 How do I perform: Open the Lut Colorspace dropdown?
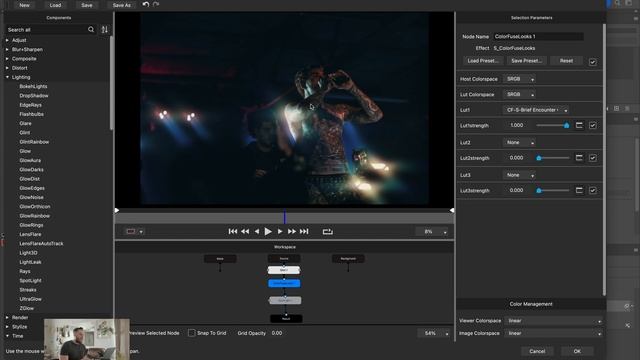pyautogui.click(x=519, y=94)
